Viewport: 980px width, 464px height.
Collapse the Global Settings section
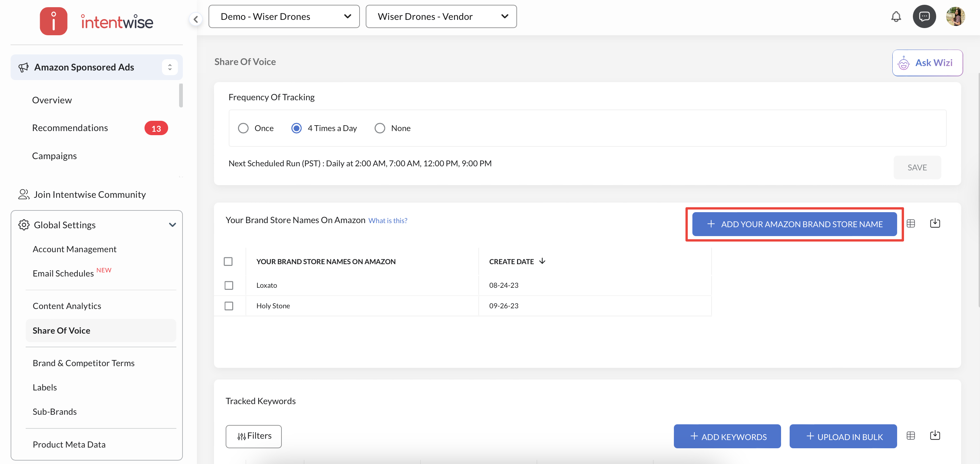tap(172, 225)
